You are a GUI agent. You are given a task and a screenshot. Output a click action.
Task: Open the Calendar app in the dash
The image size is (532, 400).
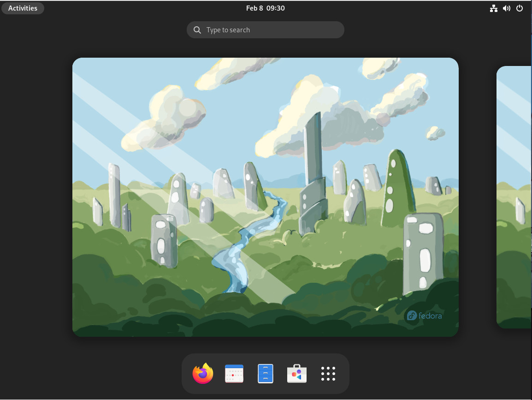(x=234, y=374)
